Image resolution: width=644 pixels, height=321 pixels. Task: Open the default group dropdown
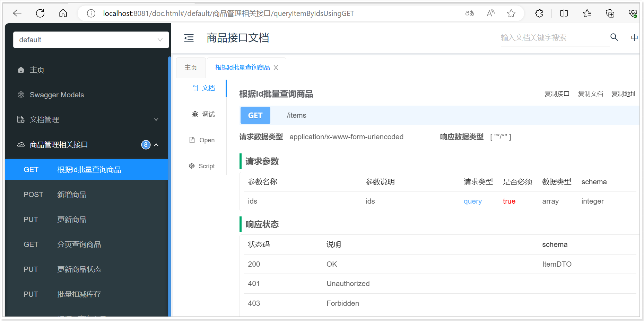91,40
